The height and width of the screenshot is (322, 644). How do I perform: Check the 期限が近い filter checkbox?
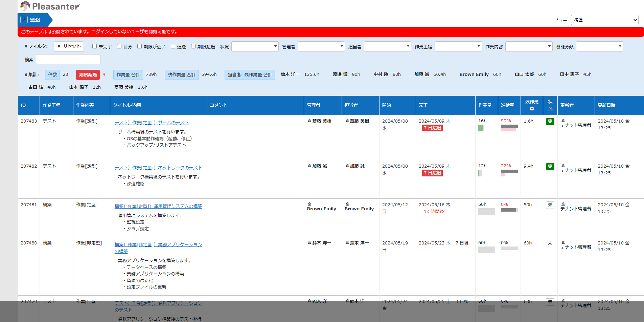click(139, 46)
